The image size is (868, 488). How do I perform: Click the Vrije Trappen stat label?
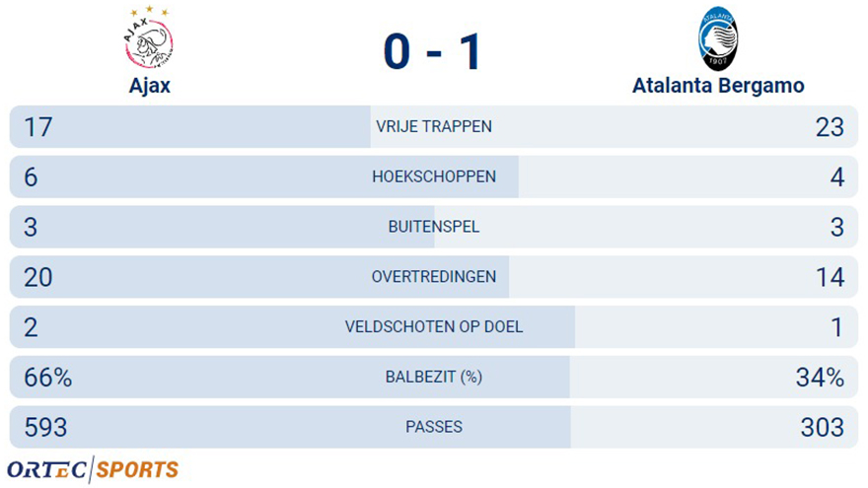click(x=434, y=127)
